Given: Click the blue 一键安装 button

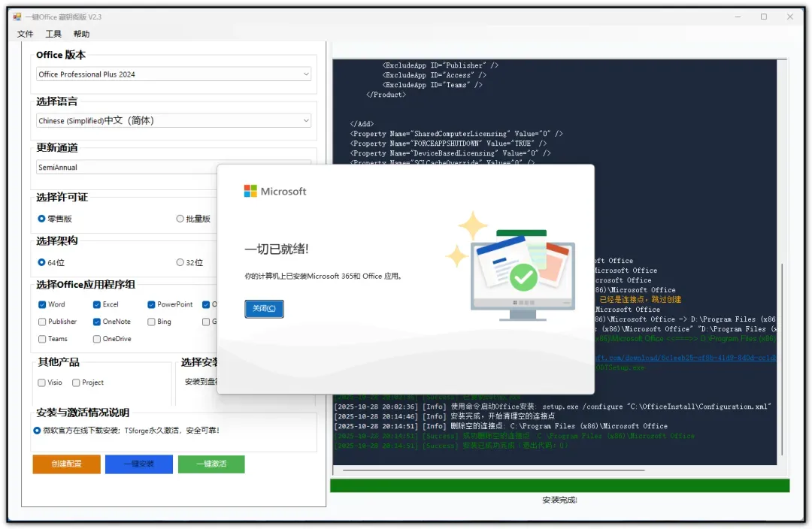Looking at the screenshot, I should [139, 464].
